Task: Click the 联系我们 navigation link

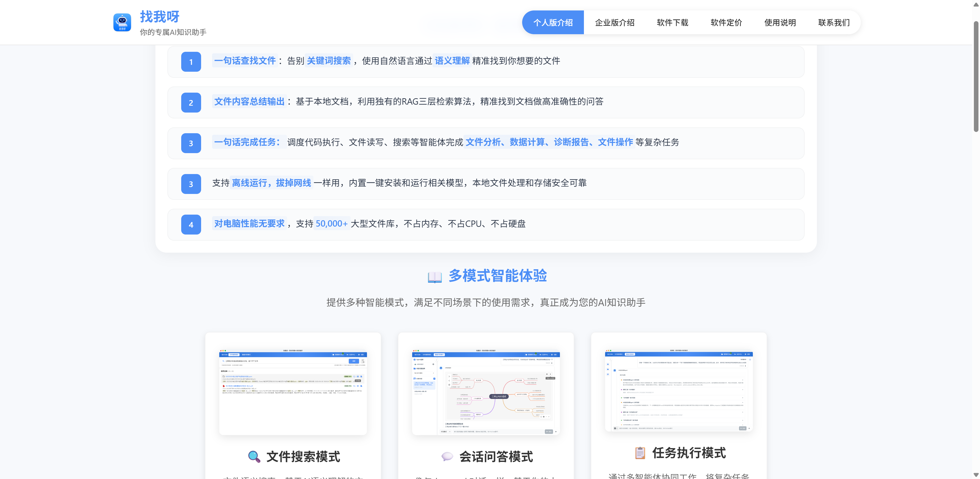Action: pos(834,22)
